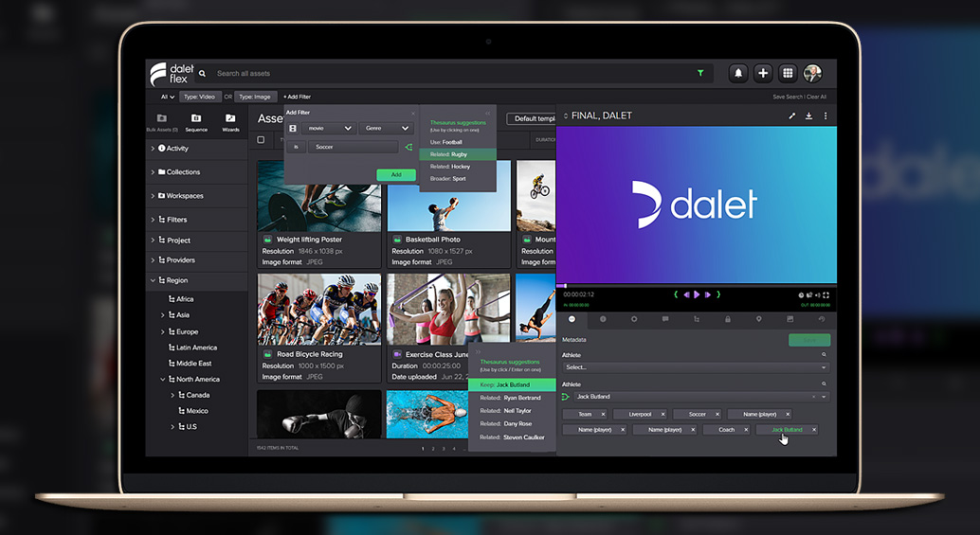Open the movie dropdown in Add Filter
Viewport: 980px width, 535px height.
click(329, 128)
